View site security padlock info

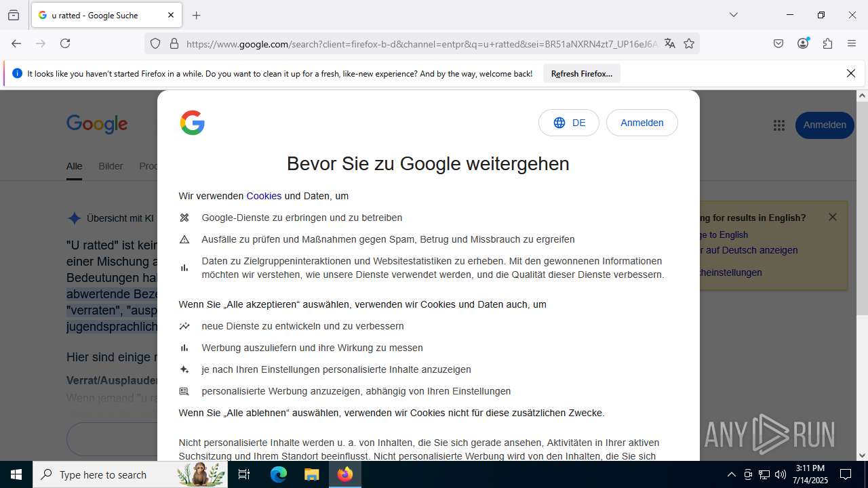click(x=174, y=43)
